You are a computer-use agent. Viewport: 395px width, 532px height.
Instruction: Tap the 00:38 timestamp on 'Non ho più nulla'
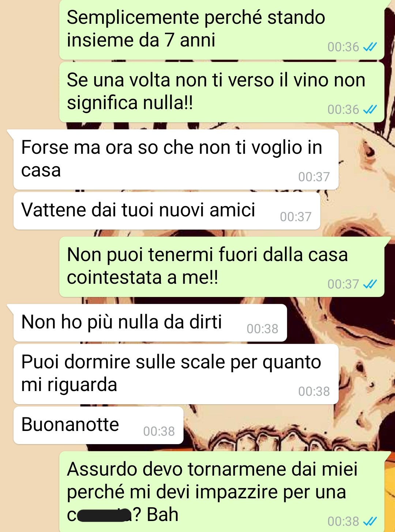point(262,329)
